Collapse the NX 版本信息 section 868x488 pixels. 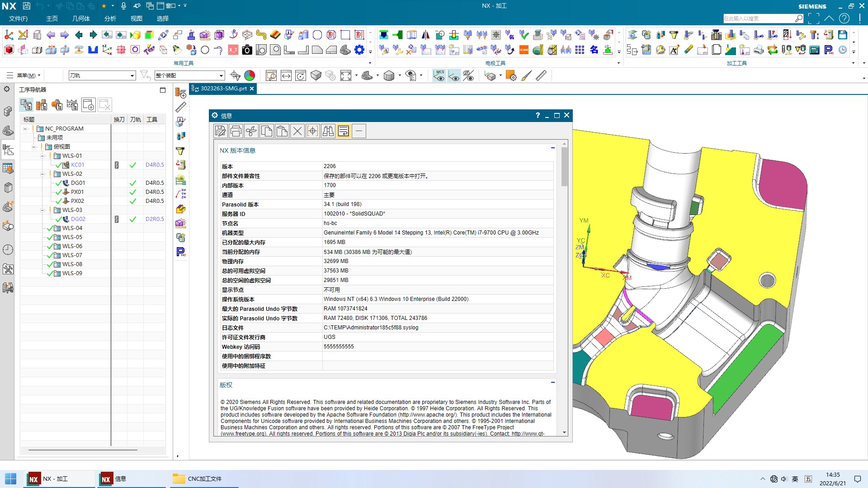coord(552,148)
